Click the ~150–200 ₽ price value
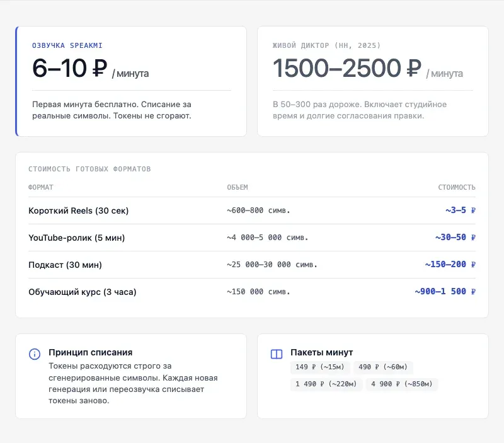Screen dimensions: 504x443 click(450, 264)
